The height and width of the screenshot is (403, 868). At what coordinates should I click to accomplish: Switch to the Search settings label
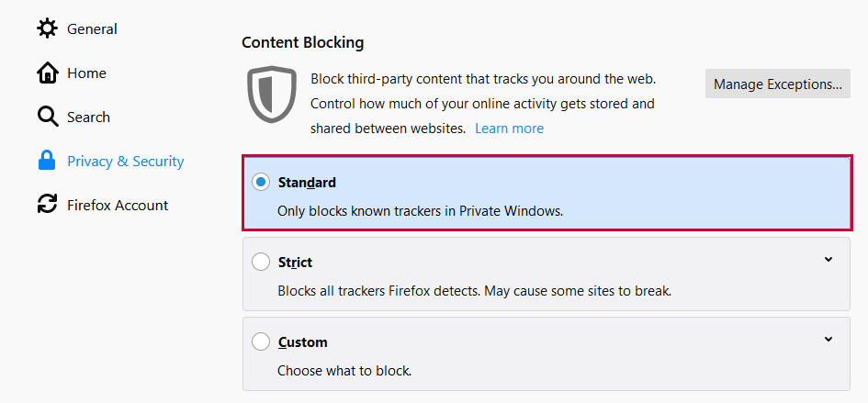pyautogui.click(x=88, y=118)
